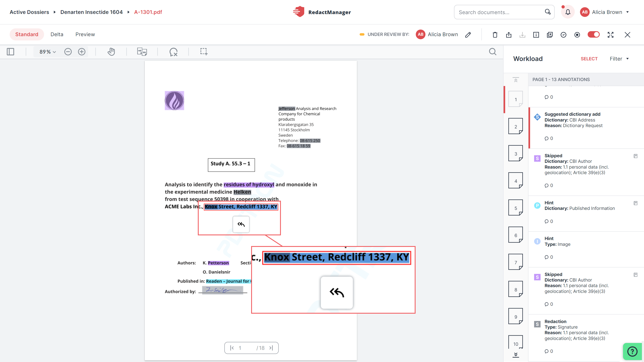Click the exclude pages icon
Screen dimensions: 644x362
tap(550, 35)
